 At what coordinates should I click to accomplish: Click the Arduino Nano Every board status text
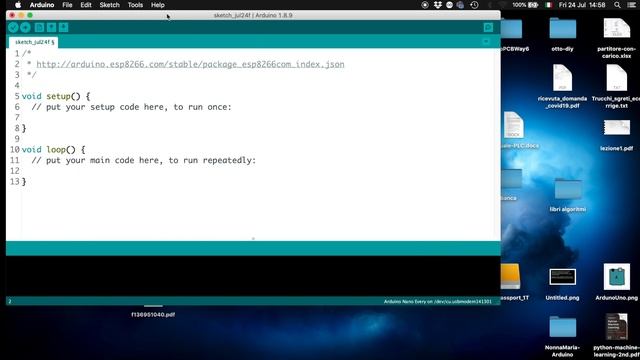[438, 302]
